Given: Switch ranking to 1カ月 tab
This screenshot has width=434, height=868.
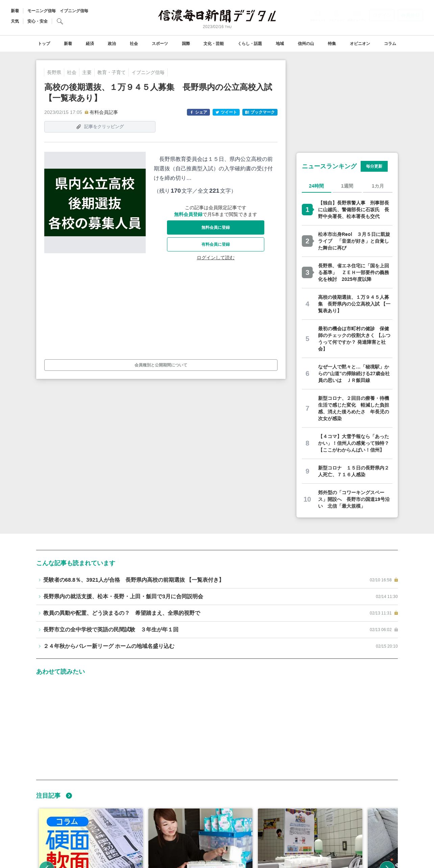Looking at the screenshot, I should click(x=378, y=186).
